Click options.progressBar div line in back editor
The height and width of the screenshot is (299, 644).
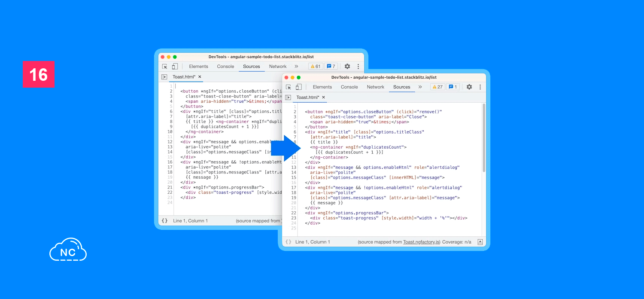pyautogui.click(x=222, y=187)
